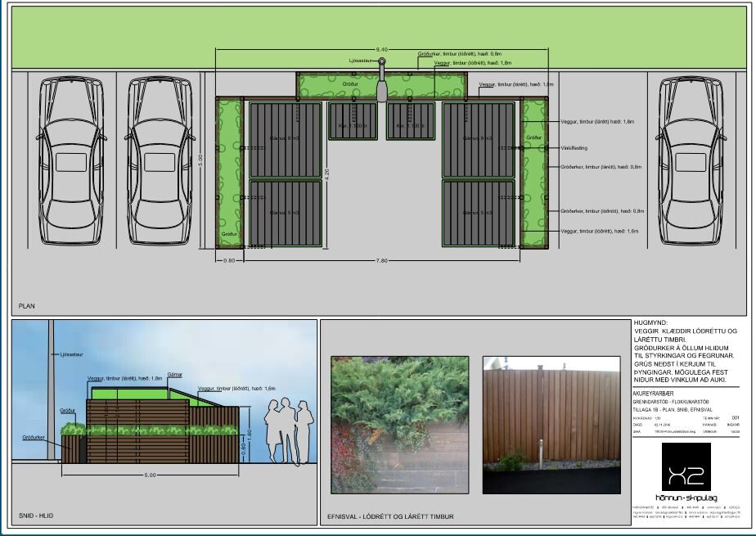Click the Ljósastaur label in the section view

pyautogui.click(x=73, y=355)
